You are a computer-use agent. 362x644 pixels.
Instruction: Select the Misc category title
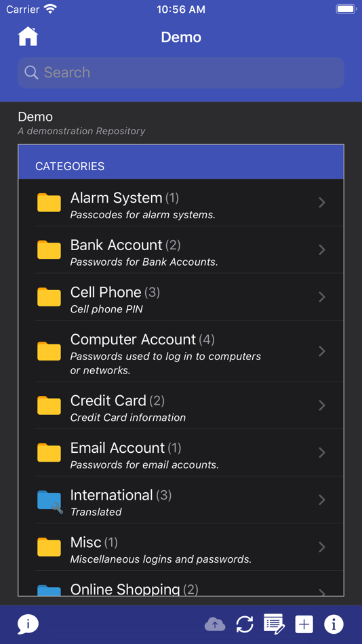[x=85, y=542]
